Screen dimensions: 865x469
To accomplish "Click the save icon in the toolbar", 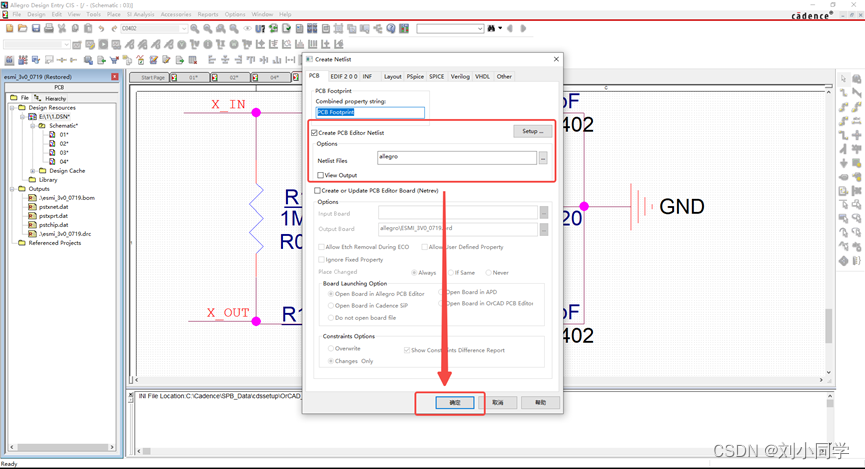I will point(35,29).
